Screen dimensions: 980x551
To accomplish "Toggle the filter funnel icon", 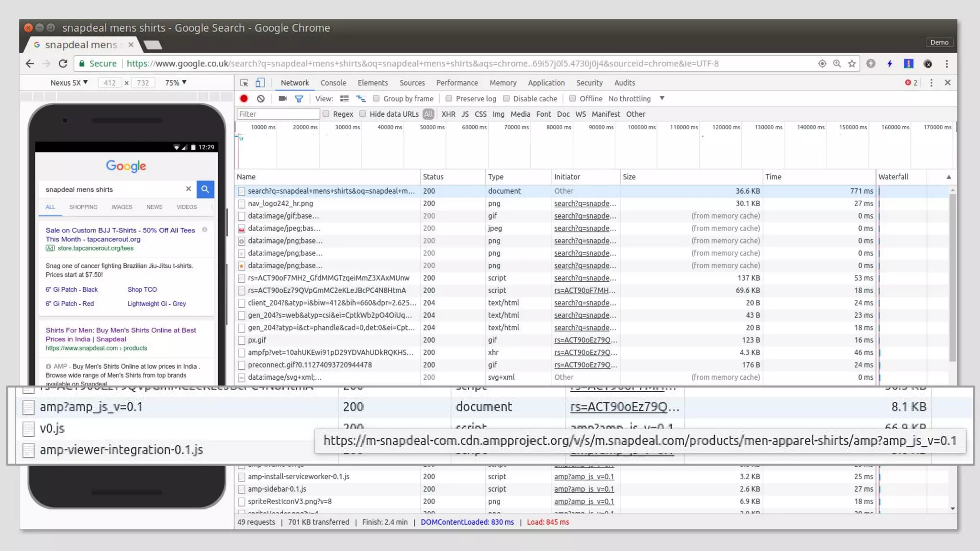I will click(299, 99).
